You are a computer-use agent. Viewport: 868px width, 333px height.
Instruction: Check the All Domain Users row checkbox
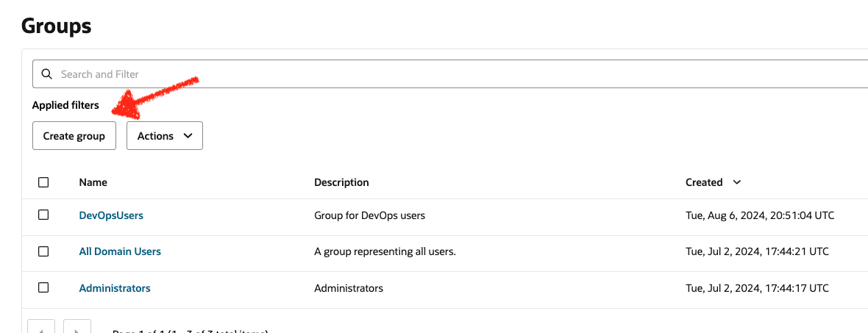(x=43, y=251)
